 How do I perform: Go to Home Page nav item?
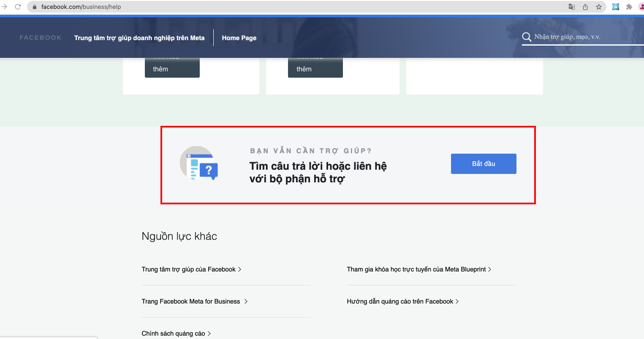pyautogui.click(x=239, y=38)
